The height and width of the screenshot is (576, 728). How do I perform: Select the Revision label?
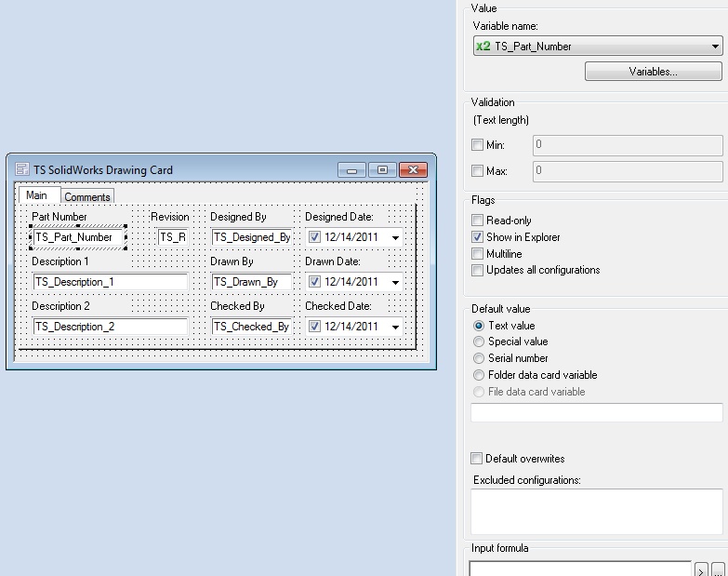pos(170,217)
